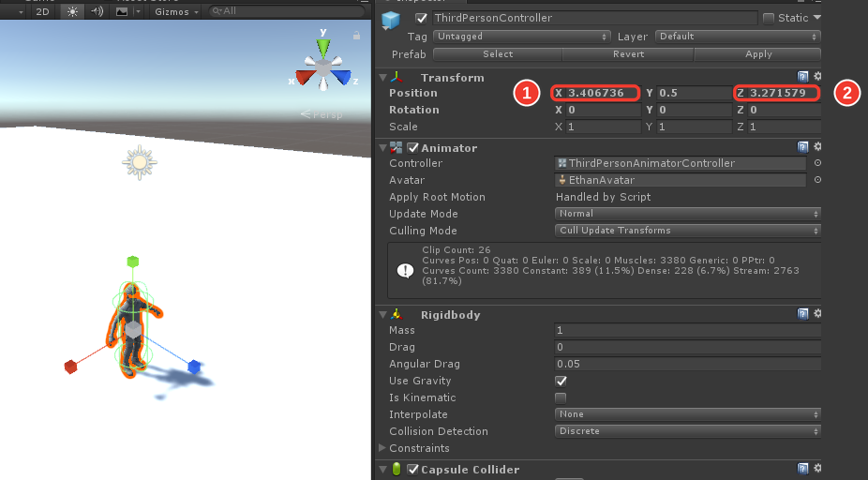Viewport: 868px width, 480px height.
Task: Click the gizmo center cube
Action: click(x=323, y=68)
